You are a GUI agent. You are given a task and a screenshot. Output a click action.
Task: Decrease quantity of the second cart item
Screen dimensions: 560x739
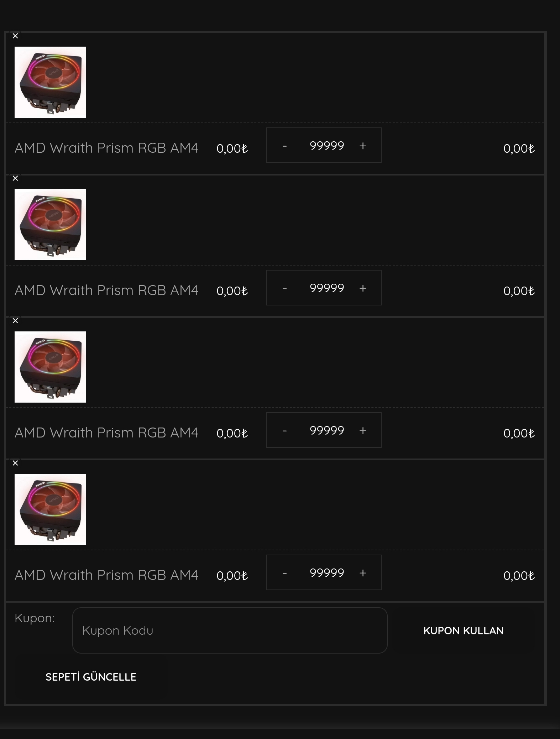284,288
